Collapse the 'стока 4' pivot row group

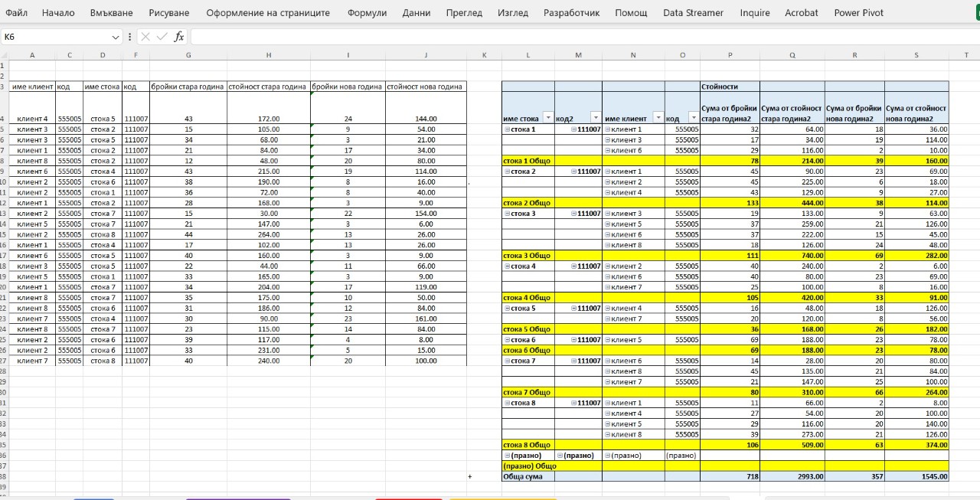pyautogui.click(x=507, y=266)
